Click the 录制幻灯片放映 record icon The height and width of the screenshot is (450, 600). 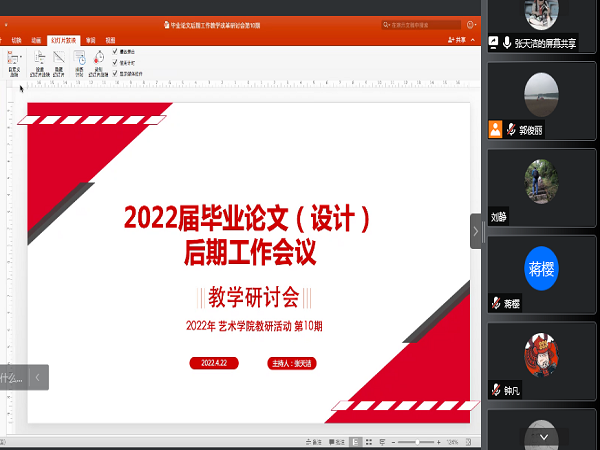98,63
